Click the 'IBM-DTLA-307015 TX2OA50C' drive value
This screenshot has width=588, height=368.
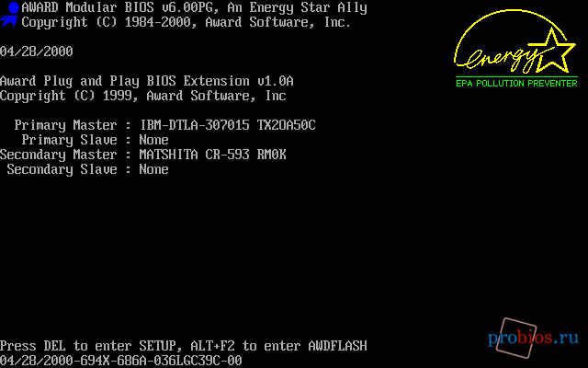227,125
